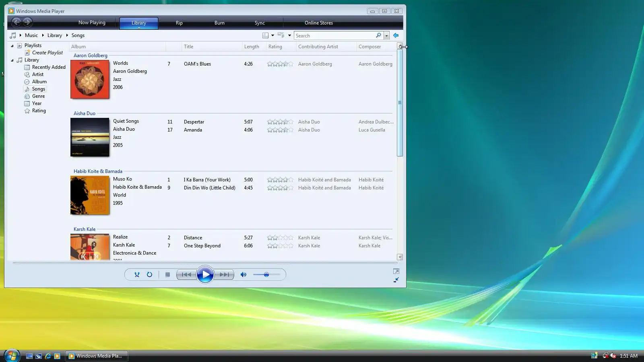Click the Worlds album cover thumbnail
644x362 pixels.
coord(90,79)
